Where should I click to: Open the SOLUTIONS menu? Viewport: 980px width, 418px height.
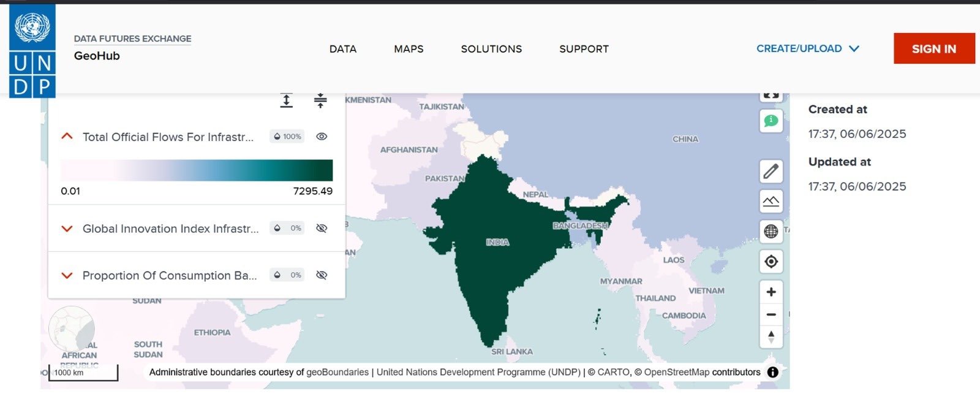point(491,49)
